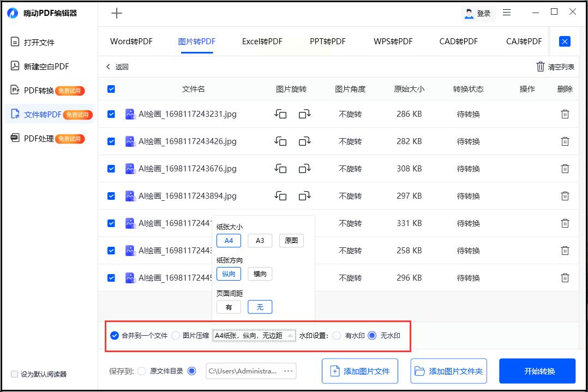
Task: Rotate the first image left (counterclockwise)
Action: click(280, 114)
